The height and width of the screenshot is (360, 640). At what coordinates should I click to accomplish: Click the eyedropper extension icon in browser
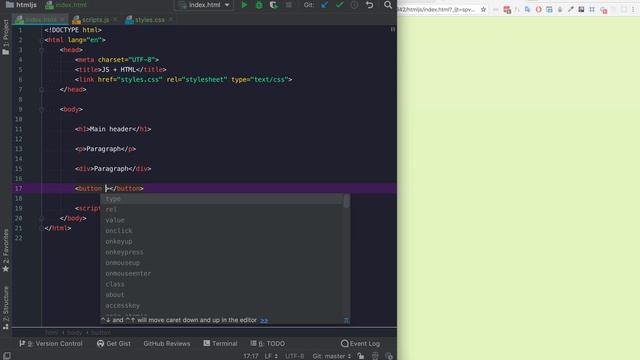click(x=571, y=9)
